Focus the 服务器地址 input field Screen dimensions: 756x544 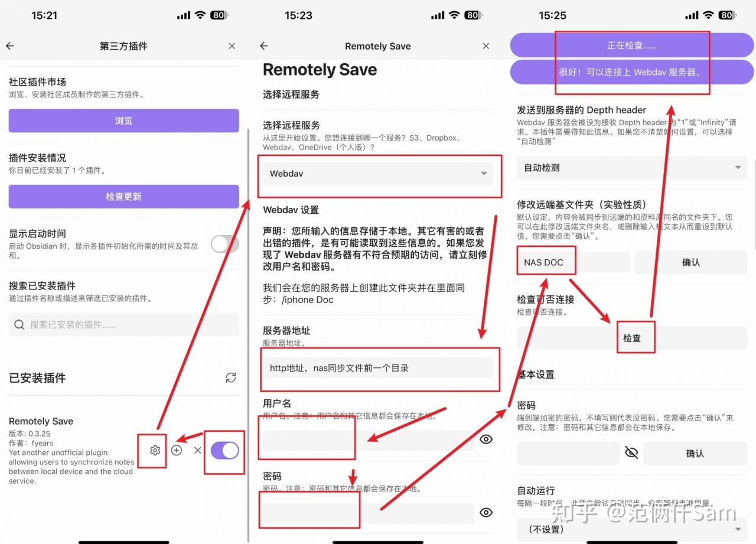(x=378, y=368)
